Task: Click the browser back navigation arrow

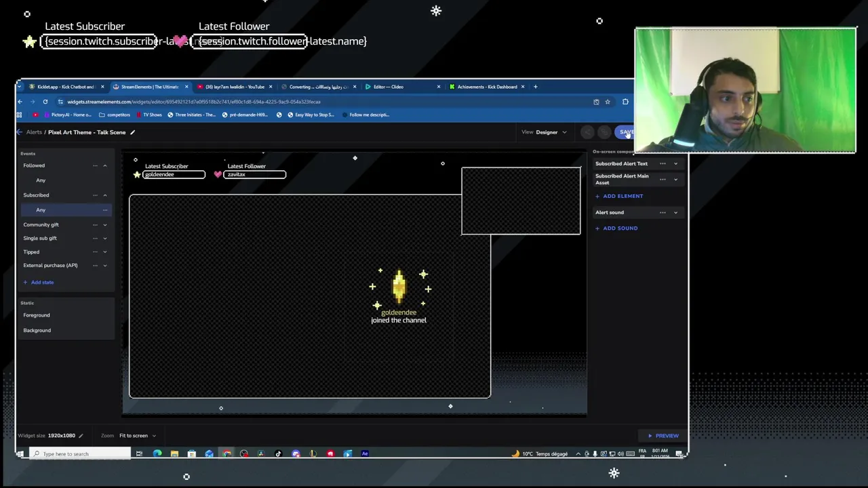Action: click(20, 102)
